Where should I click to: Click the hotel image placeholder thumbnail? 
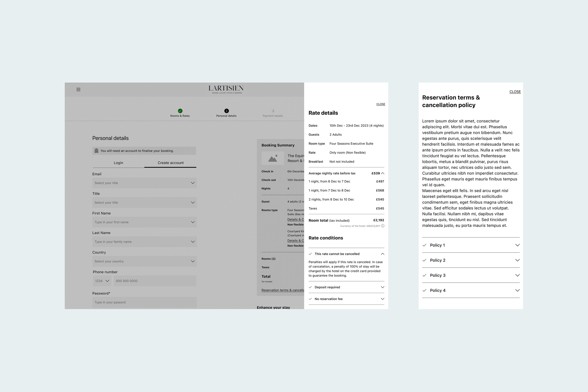[x=273, y=158]
